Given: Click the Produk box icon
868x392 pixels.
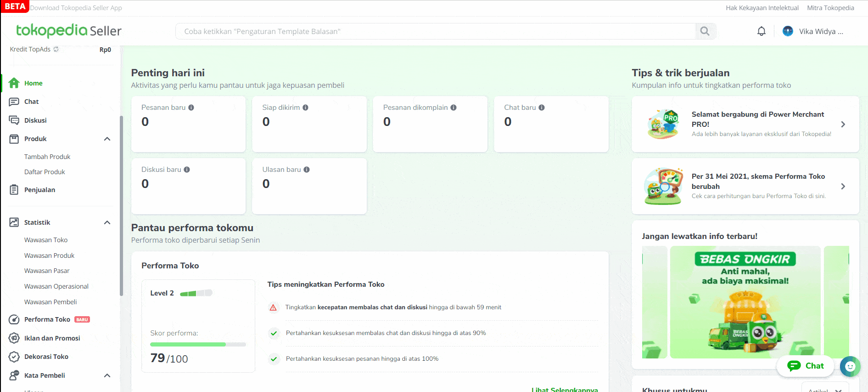Looking at the screenshot, I should tap(14, 139).
